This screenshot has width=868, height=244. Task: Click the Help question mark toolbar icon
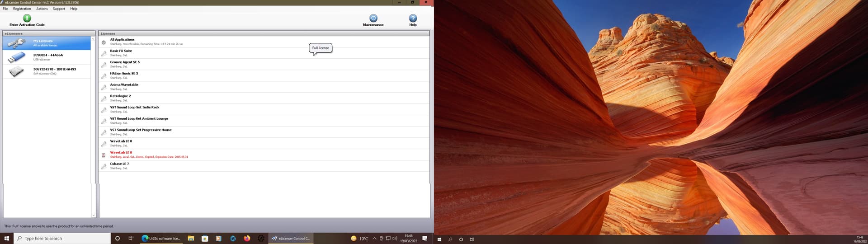tap(413, 18)
